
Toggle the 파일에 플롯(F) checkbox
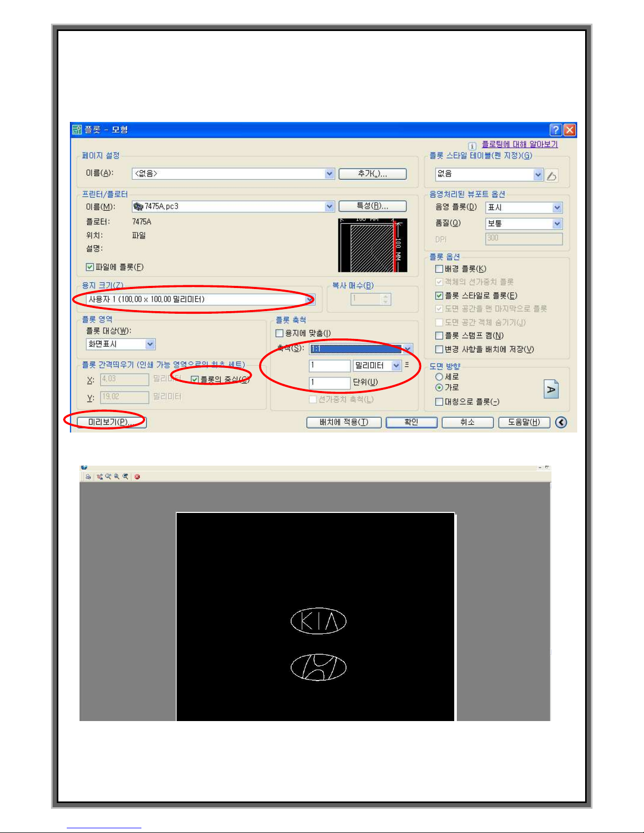(x=90, y=267)
